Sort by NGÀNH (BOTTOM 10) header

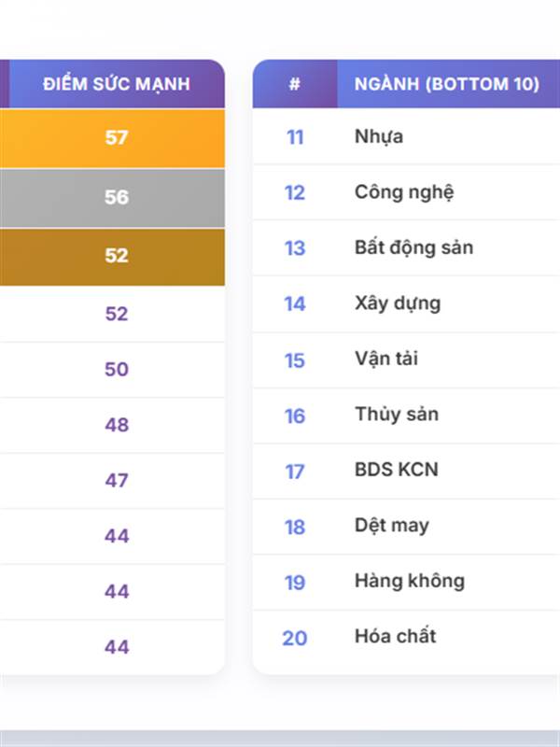(446, 84)
